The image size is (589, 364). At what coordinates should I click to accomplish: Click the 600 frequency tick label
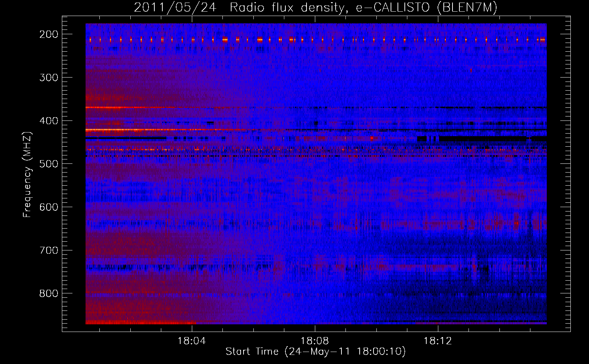49,207
